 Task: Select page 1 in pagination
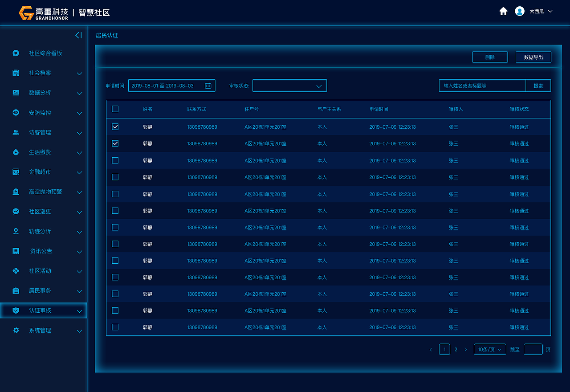[444, 350]
